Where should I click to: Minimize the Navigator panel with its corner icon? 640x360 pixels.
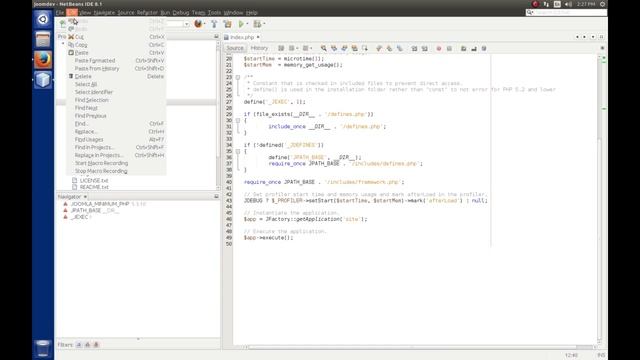(x=216, y=196)
